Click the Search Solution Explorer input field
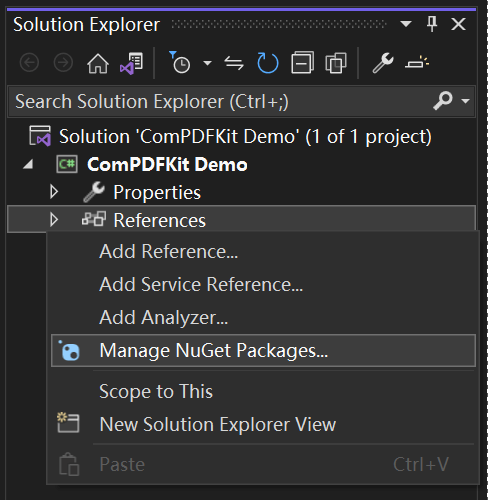This screenshot has width=488, height=500. click(220, 101)
